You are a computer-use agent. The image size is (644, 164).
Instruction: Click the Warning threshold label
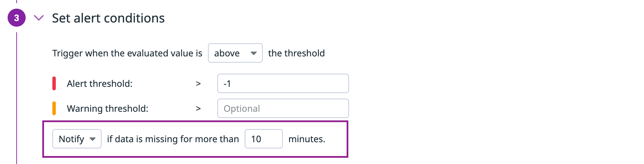[107, 109]
